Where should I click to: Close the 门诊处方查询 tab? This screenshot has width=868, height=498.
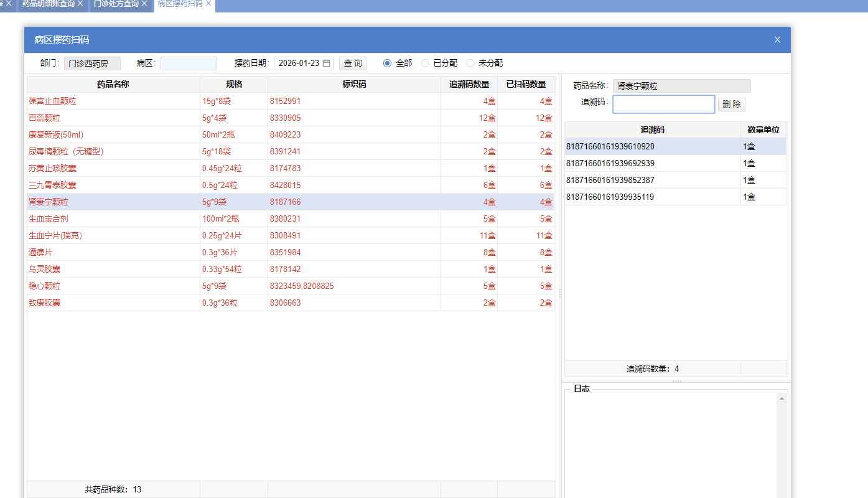(x=144, y=4)
